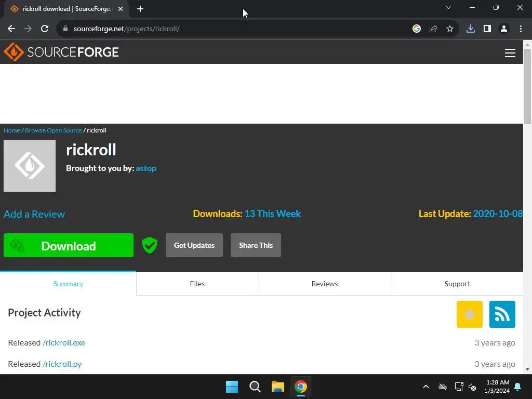The width and height of the screenshot is (532, 399).
Task: Favorite the project with yellow star
Action: tap(470, 314)
